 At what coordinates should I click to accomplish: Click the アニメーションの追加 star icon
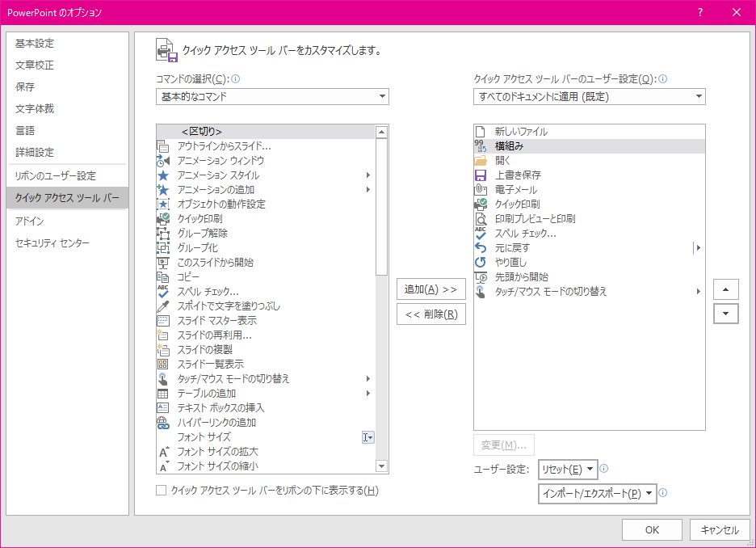pos(163,190)
